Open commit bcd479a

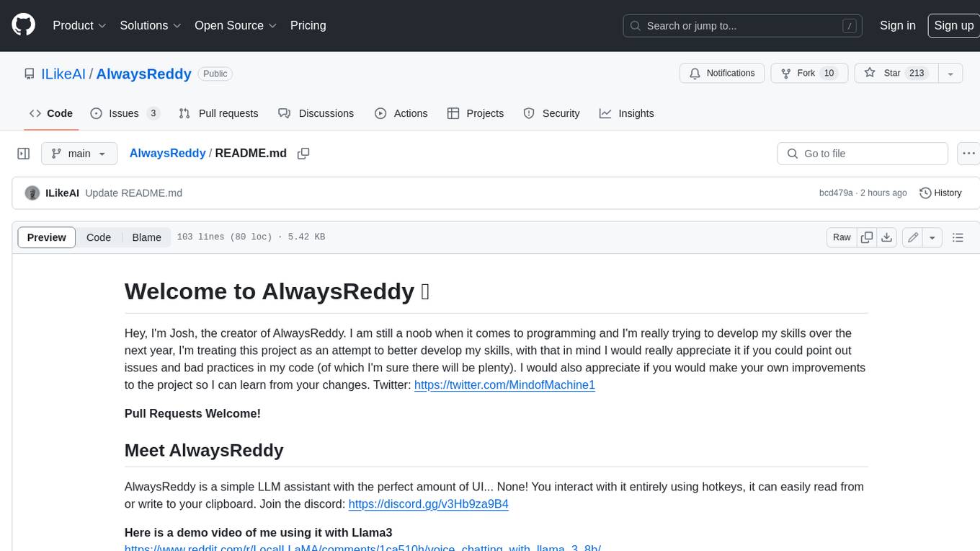pos(836,193)
